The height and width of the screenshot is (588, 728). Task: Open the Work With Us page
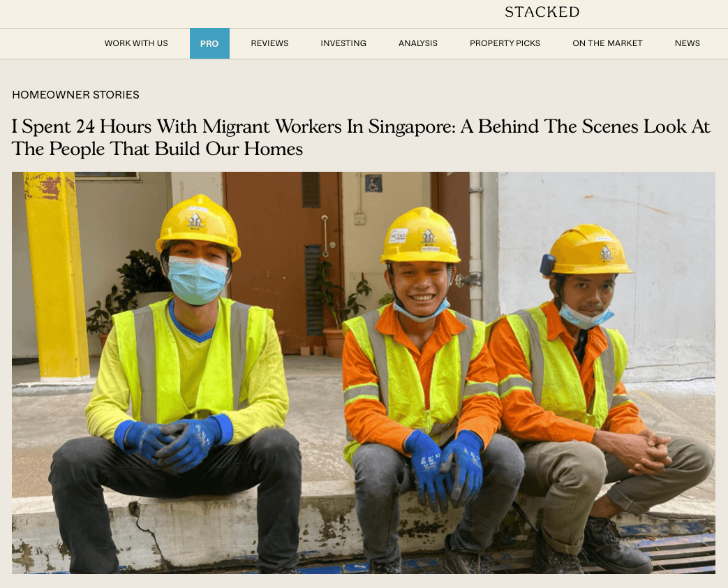136,43
